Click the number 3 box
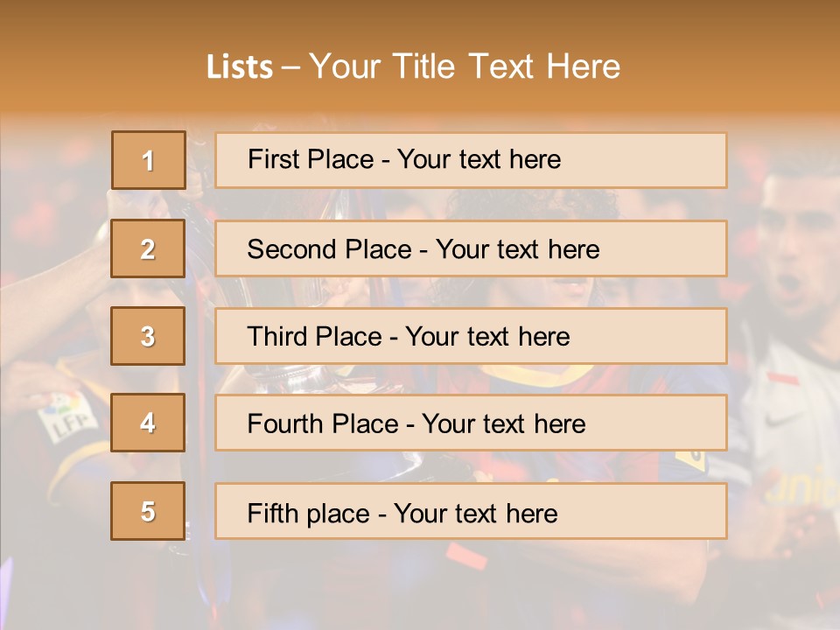Screen dimensions: 840x630 [x=148, y=336]
